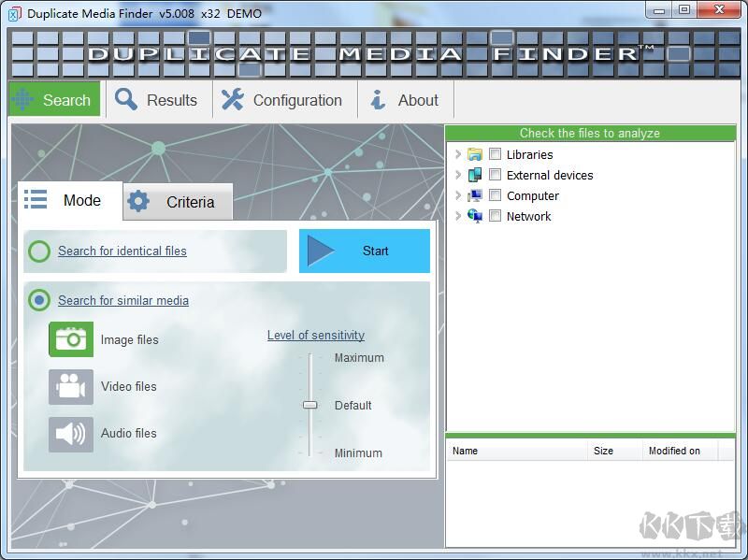Click the Video files label

(x=129, y=386)
